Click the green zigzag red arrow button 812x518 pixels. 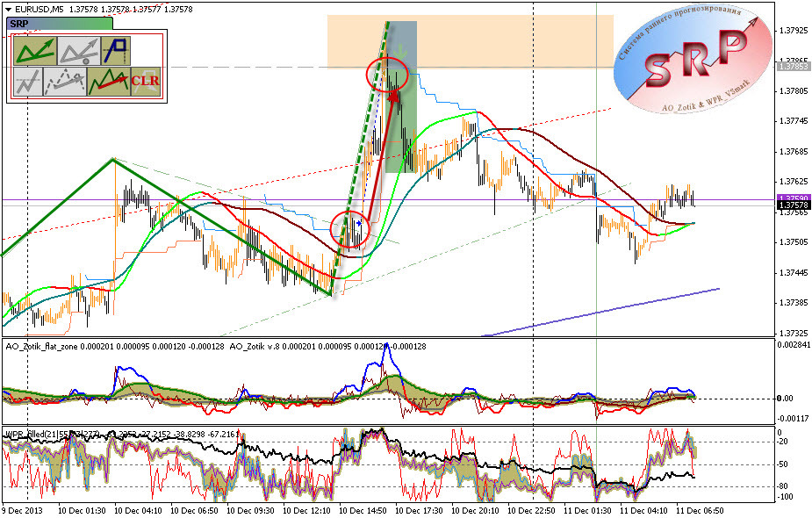pyautogui.click(x=108, y=82)
